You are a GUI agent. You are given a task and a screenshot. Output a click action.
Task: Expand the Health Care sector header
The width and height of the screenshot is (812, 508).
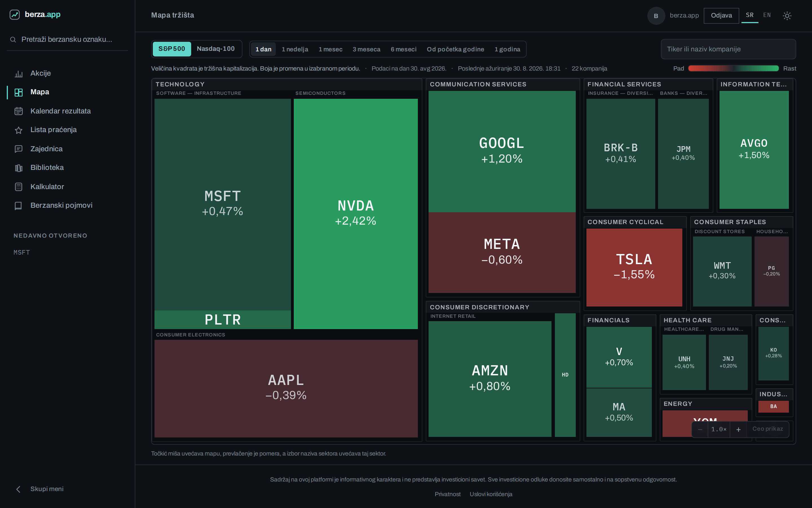click(x=706, y=321)
